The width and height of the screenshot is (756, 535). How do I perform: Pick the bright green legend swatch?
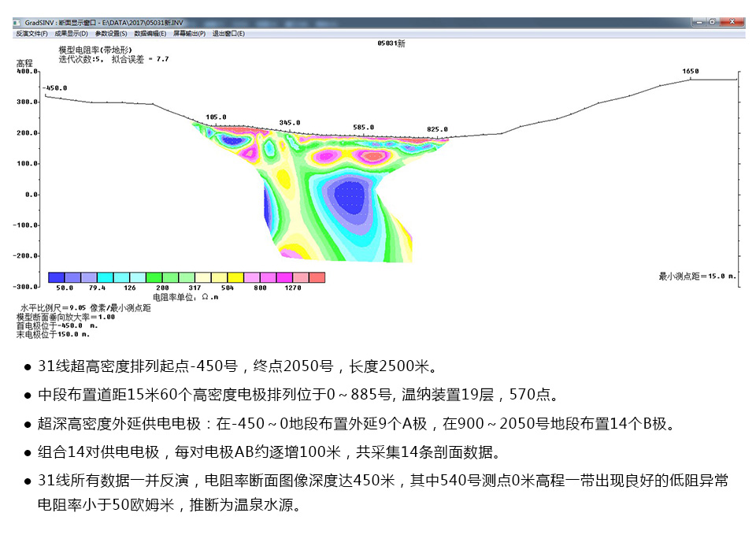154,277
